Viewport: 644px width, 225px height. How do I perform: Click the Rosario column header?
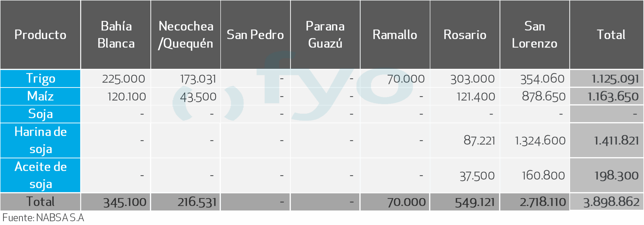click(465, 35)
